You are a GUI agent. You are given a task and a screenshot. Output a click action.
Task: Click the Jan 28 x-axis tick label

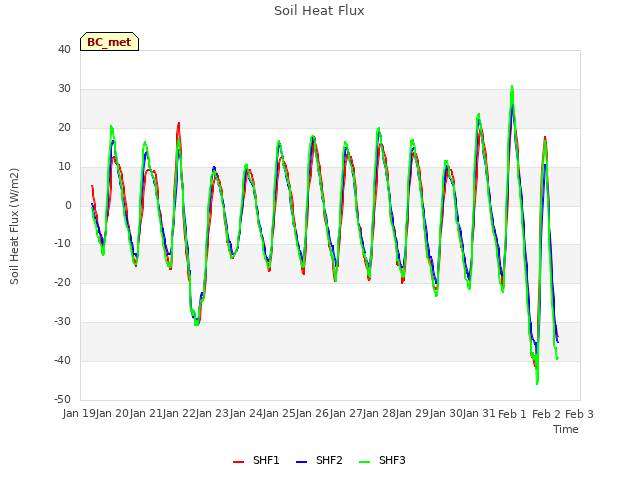[x=380, y=414]
